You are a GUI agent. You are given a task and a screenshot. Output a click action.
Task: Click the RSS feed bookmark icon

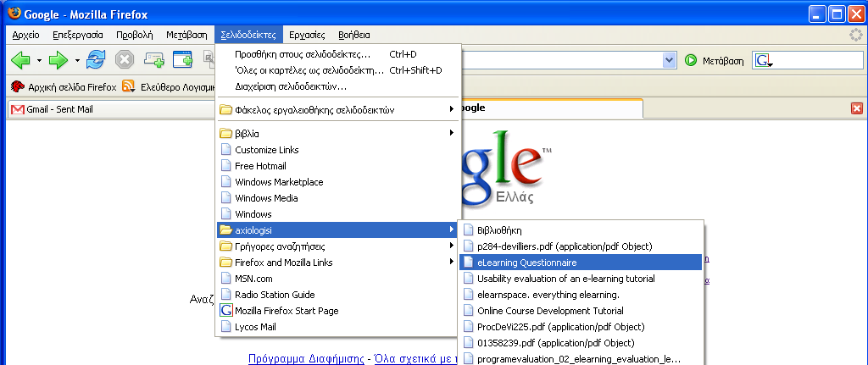(x=129, y=86)
